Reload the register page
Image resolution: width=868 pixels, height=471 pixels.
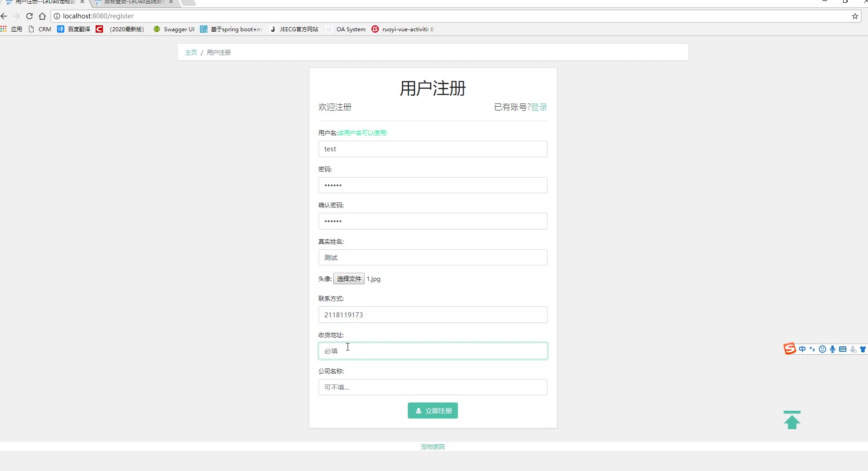(x=29, y=16)
